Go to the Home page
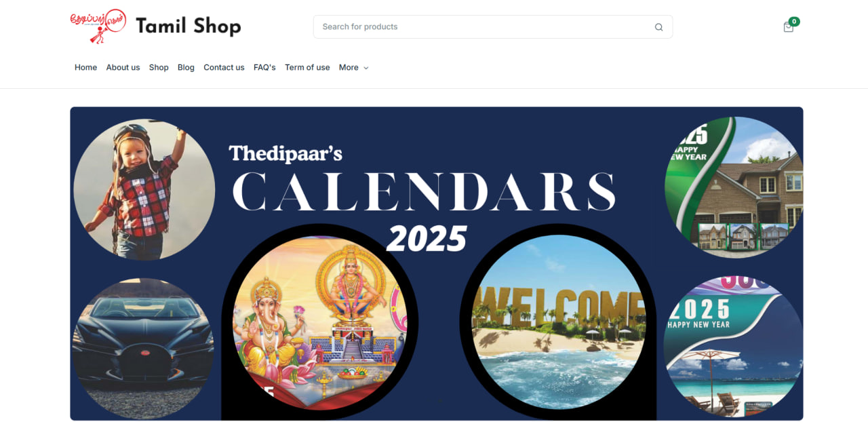Viewport: 868px width, 443px height. click(85, 68)
